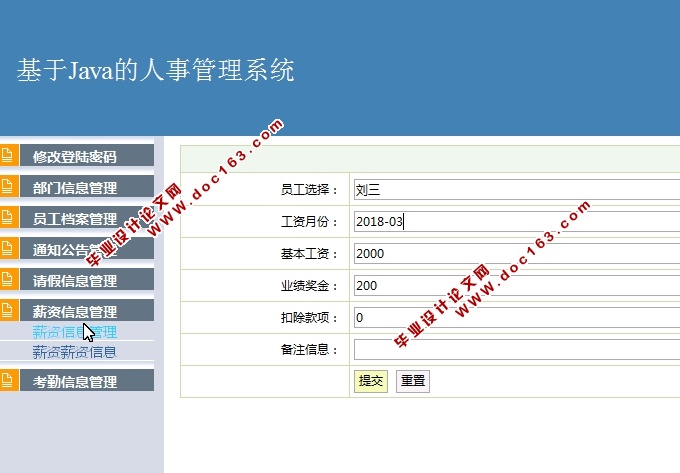Open the 修改登陆密码 menu
This screenshot has height=473, width=680.
pos(87,155)
